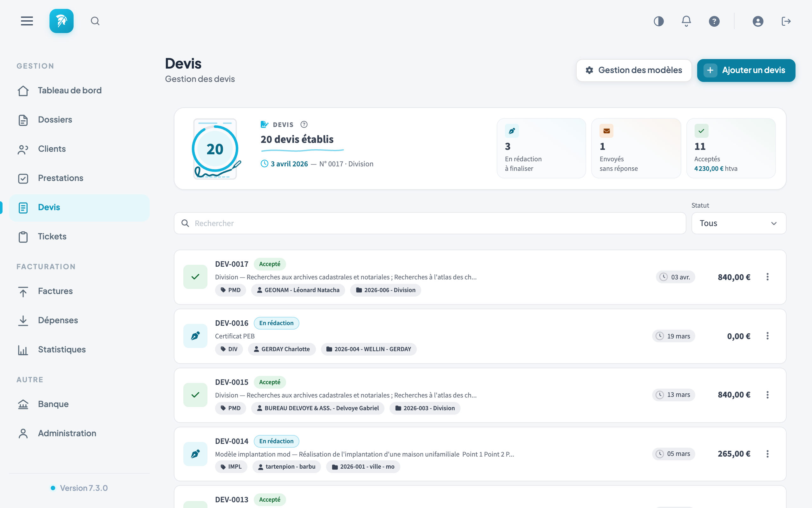This screenshot has height=508, width=812.
Task: Open quote DEV-0014 title
Action: coord(232,441)
